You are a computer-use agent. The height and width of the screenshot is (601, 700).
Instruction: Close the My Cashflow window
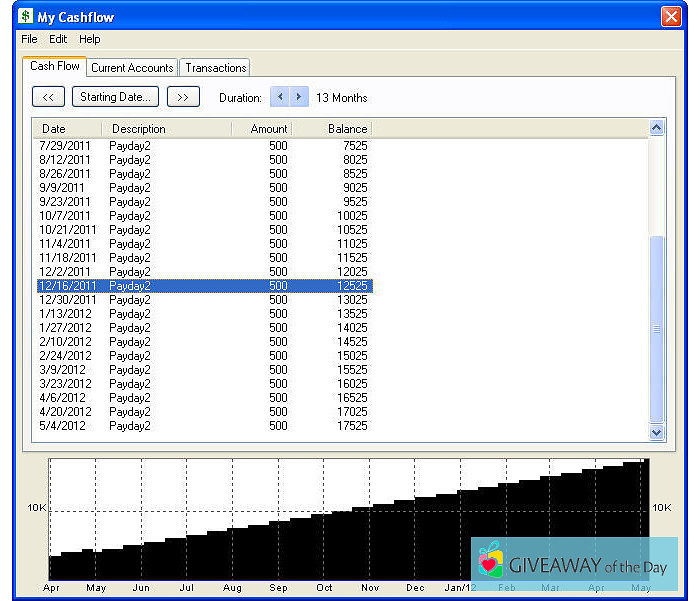coord(671,16)
